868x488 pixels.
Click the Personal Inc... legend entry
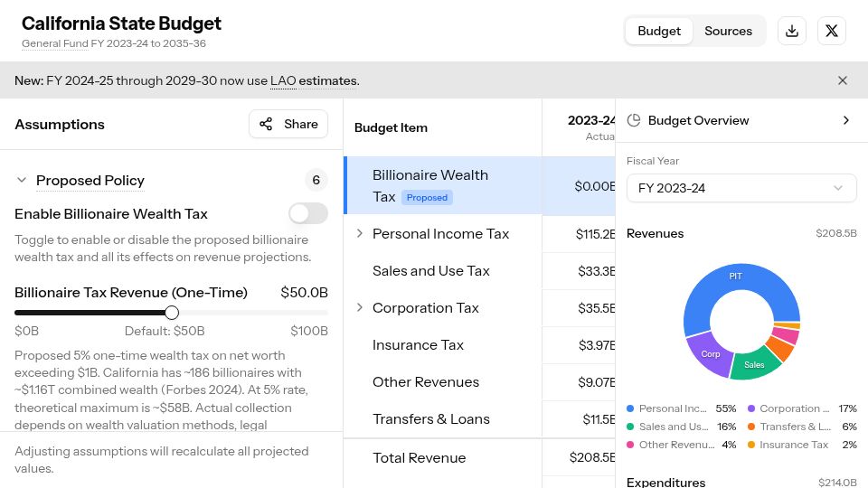[682, 408]
